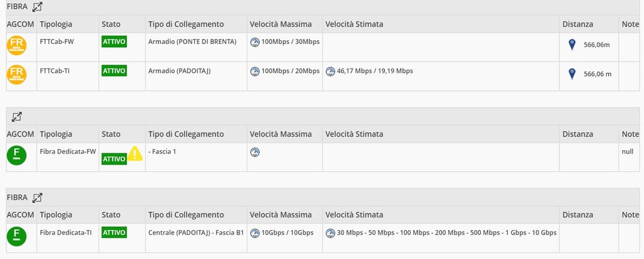This screenshot has width=644, height=259.
Task: Click the map pin icon in FTTCab-FW row
Action: (572, 45)
